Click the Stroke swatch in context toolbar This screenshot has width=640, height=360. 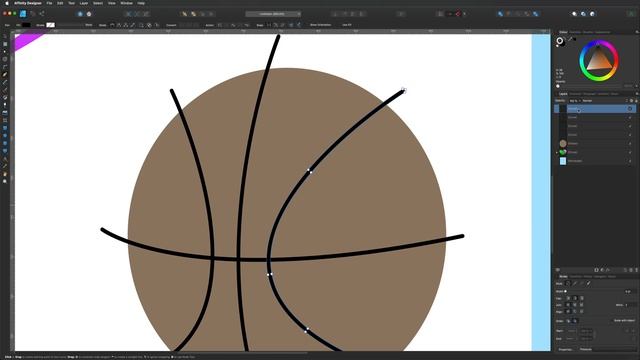click(50, 25)
